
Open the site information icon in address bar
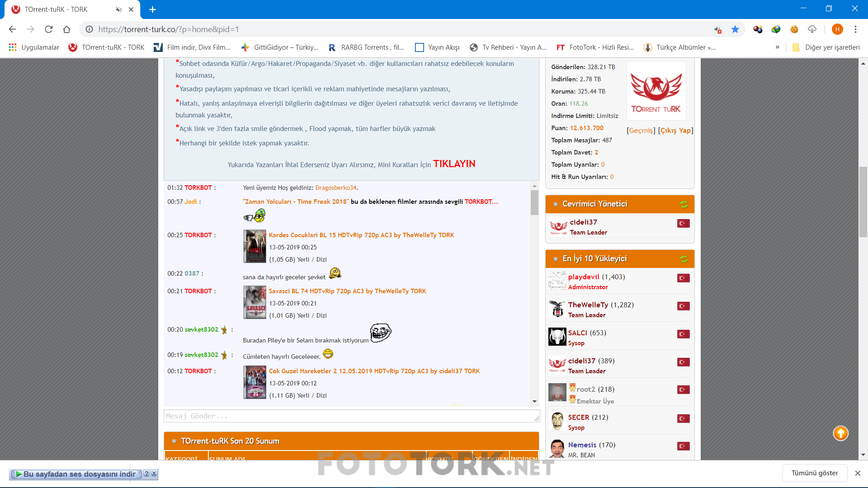90,29
